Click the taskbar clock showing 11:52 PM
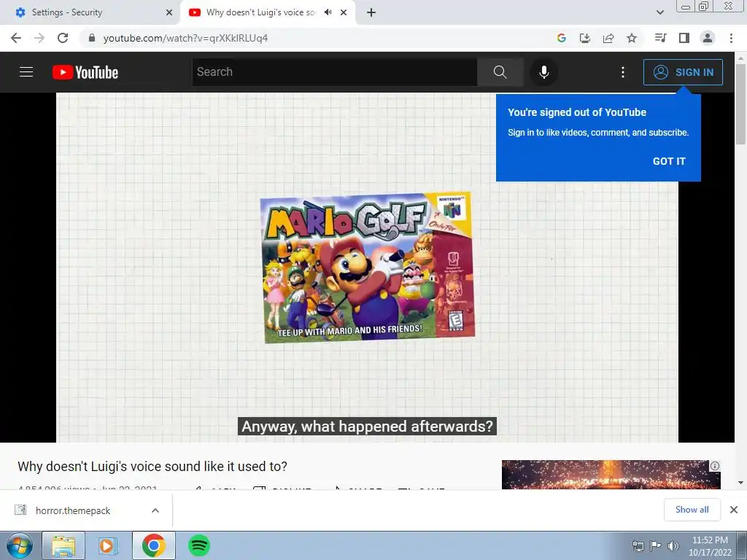The width and height of the screenshot is (747, 560). coord(710,546)
